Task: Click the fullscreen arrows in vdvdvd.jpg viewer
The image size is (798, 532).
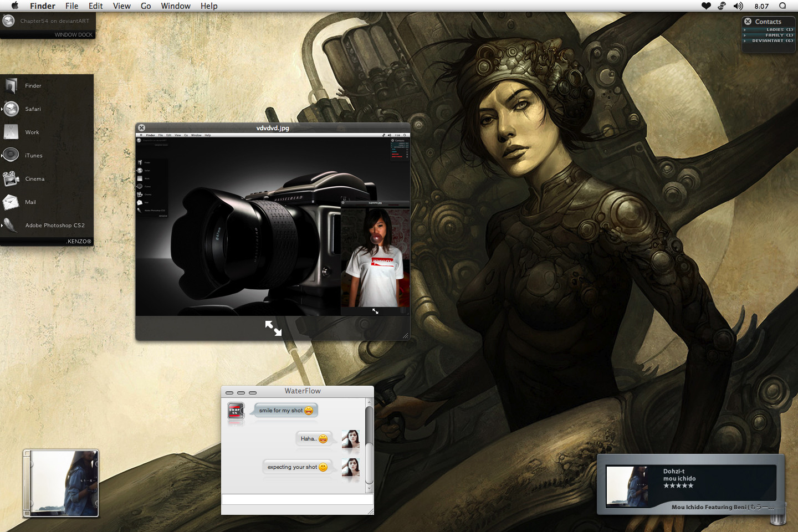Action: pos(273,328)
